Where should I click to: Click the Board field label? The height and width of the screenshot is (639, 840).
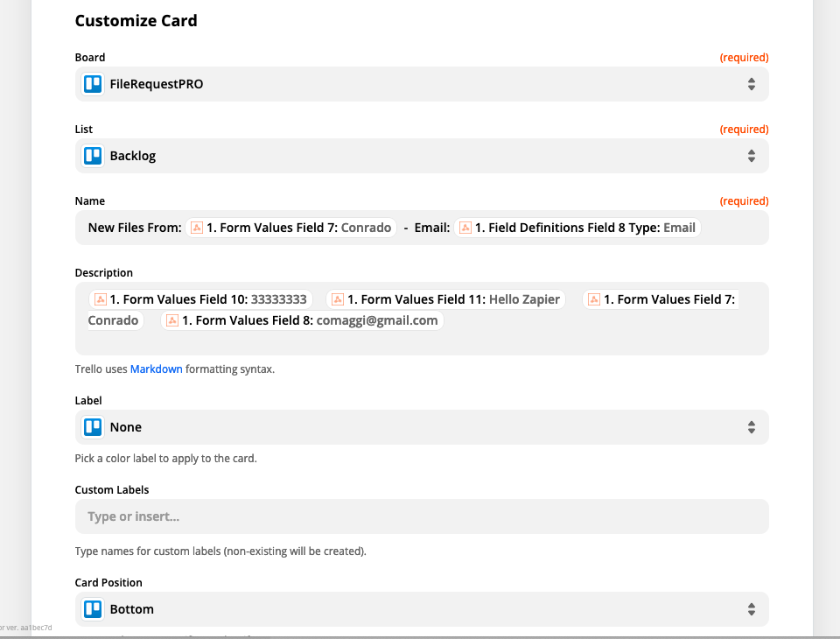point(90,58)
